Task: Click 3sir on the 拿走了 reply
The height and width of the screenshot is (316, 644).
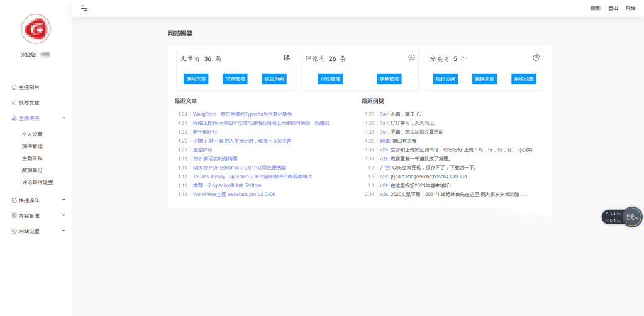Action: coord(384,114)
